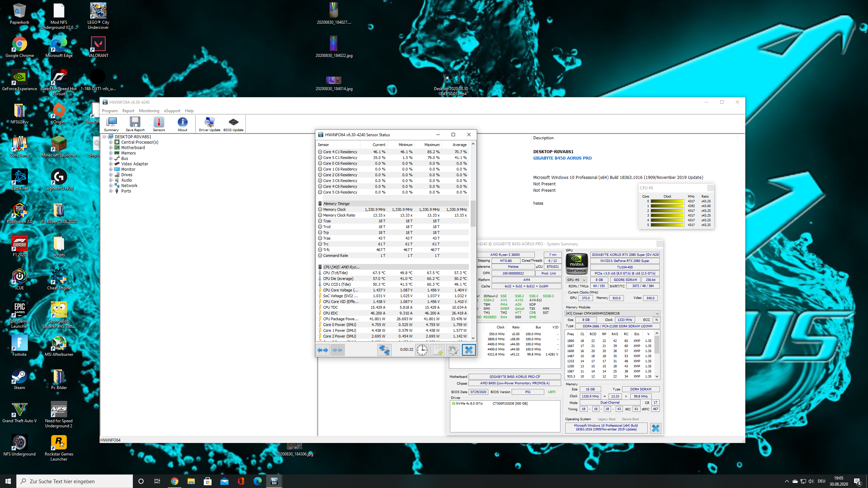
Task: Open remote sensor monitoring network icon
Action: [x=384, y=350]
